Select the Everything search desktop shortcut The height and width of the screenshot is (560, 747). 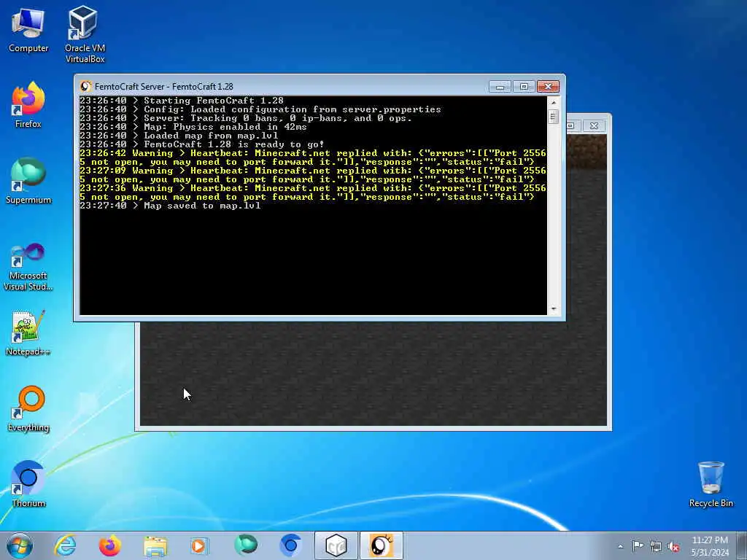tap(28, 408)
